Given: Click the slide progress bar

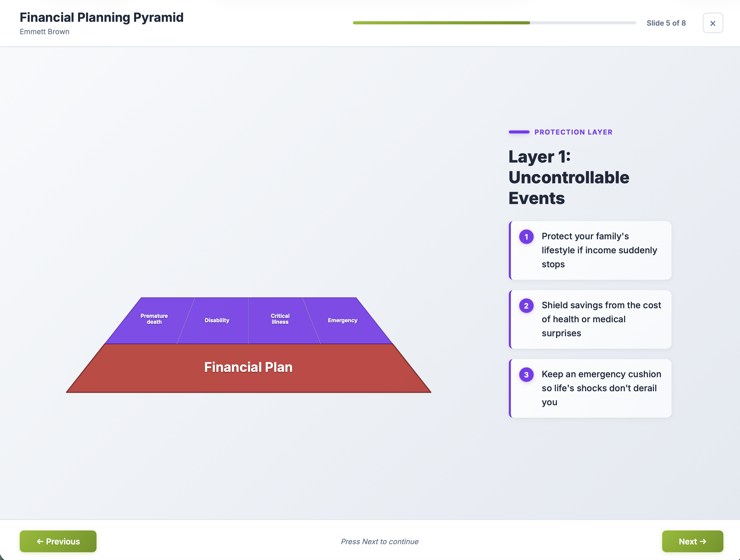Looking at the screenshot, I should 495,23.
